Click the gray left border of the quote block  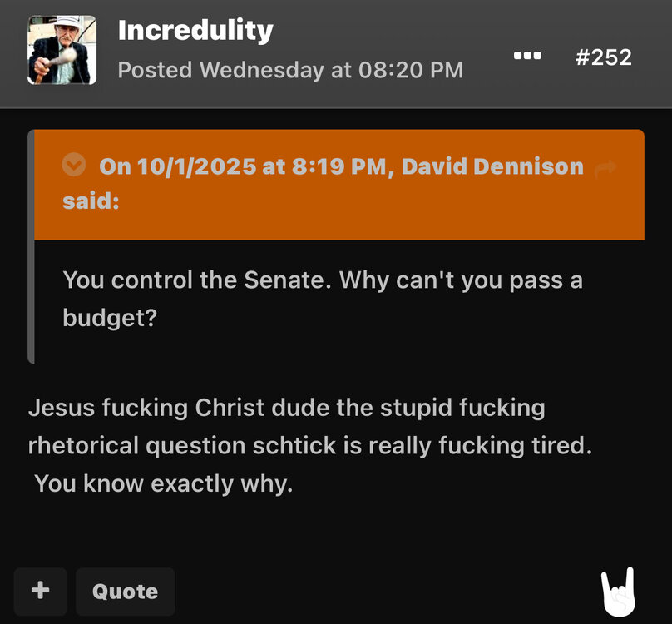point(31,246)
